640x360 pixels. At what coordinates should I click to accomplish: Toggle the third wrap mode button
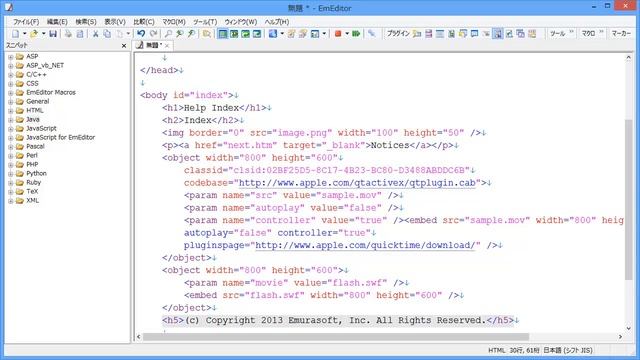coord(245,34)
